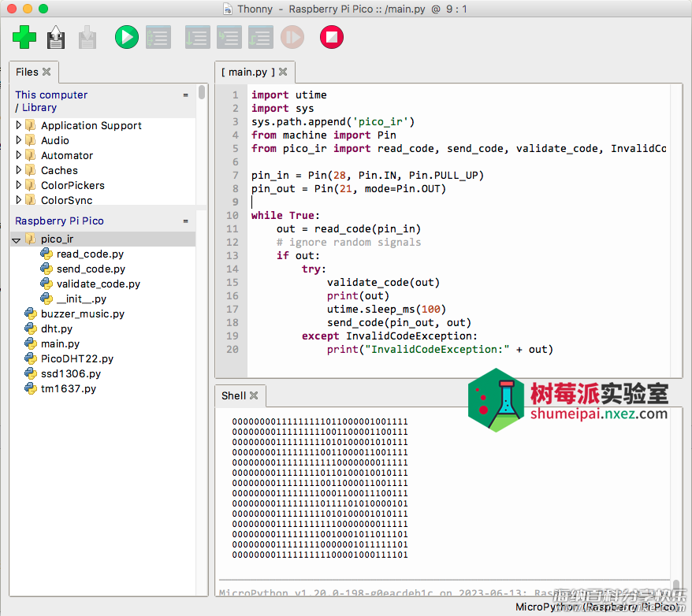The image size is (692, 616).
Task: Click the Step over toolbar icon
Action: pos(197,37)
